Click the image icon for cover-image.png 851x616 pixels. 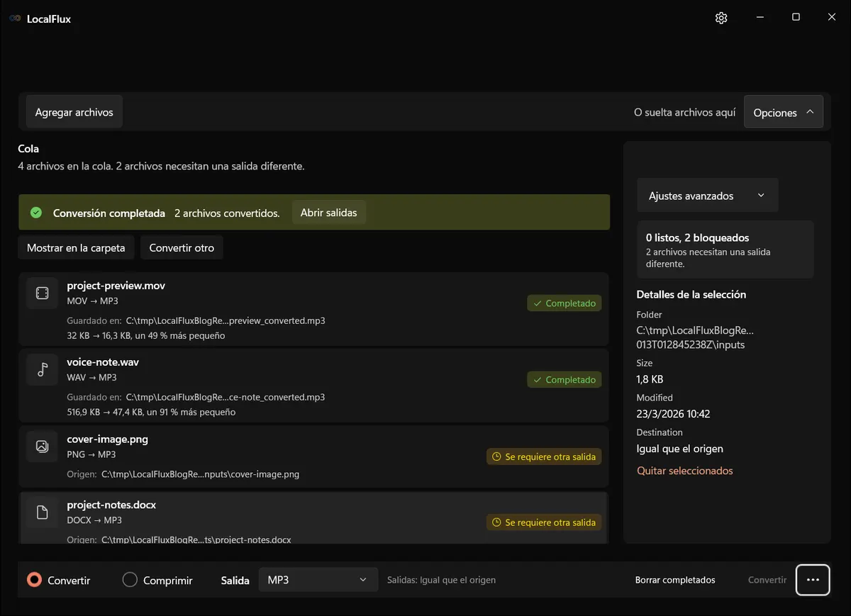(42, 447)
